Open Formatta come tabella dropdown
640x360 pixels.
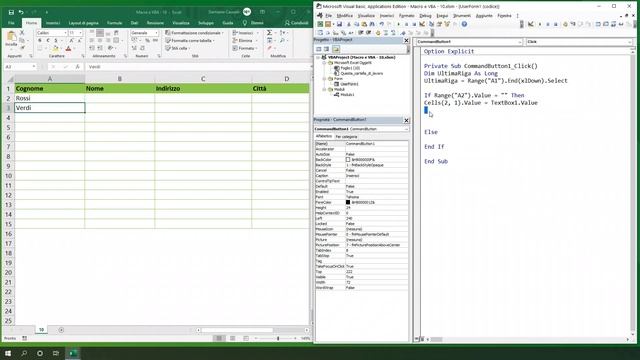[190, 40]
